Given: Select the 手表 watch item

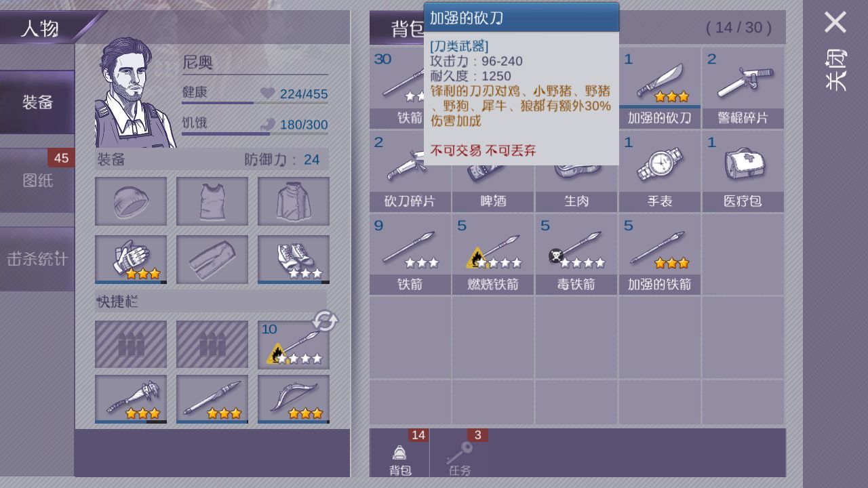Looking at the screenshot, I should [x=659, y=171].
